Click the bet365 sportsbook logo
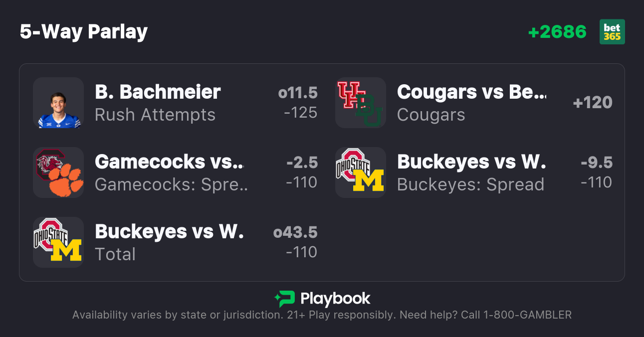This screenshot has width=644, height=337. coord(612,32)
